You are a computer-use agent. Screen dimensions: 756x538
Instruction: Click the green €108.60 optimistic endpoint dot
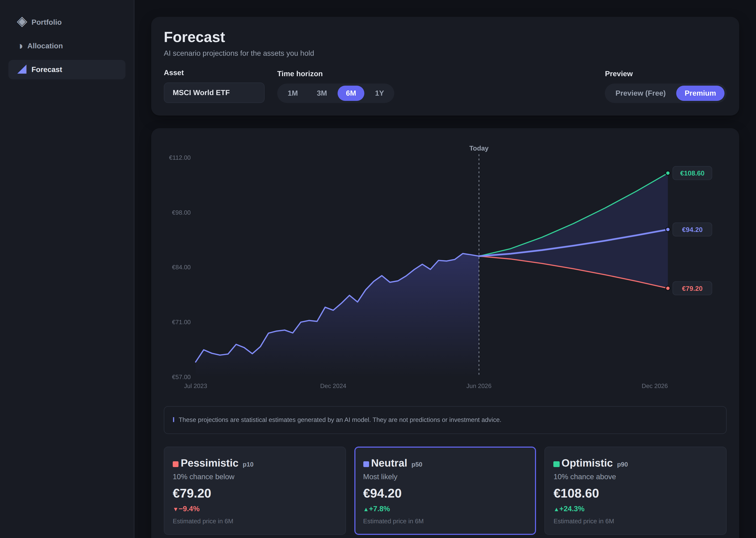pyautogui.click(x=668, y=173)
